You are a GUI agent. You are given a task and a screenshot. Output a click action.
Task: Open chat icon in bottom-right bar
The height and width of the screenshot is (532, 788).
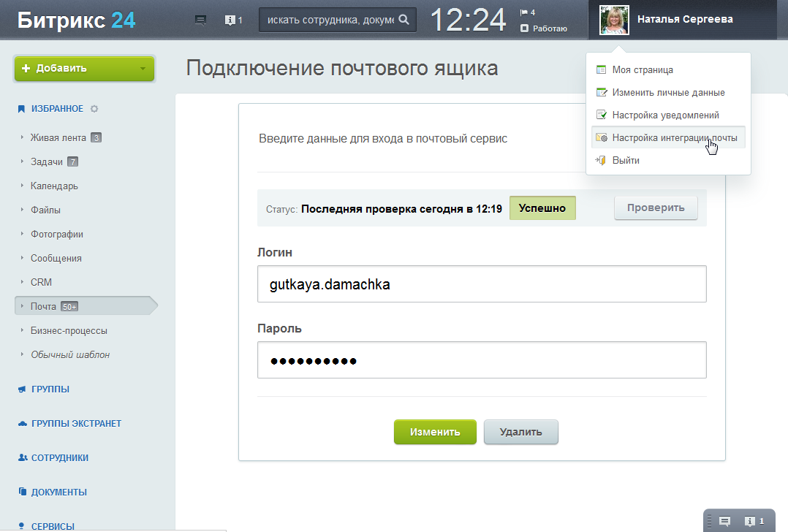tap(724, 521)
